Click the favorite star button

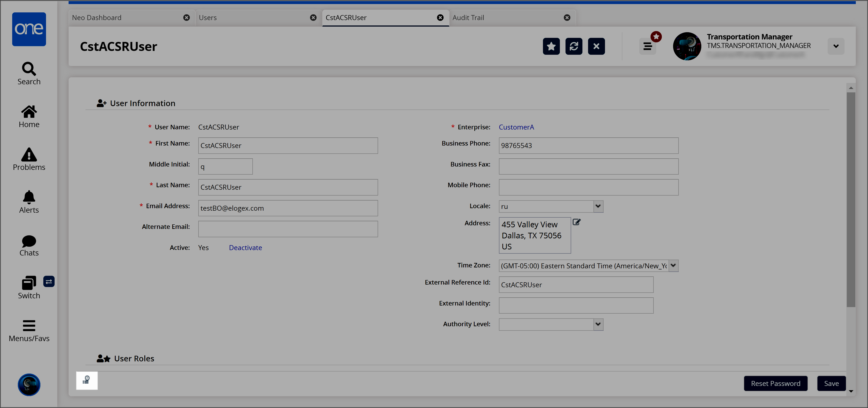coord(551,46)
